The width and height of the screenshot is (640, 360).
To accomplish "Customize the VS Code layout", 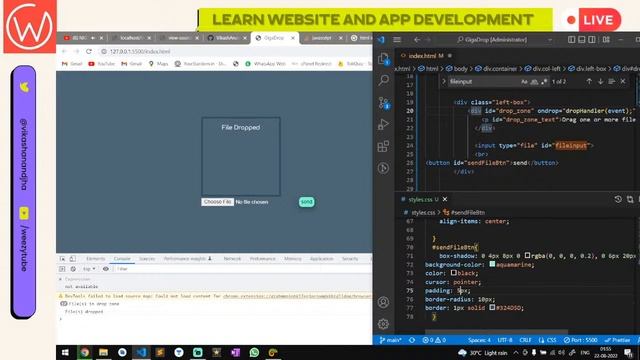I will click(x=606, y=40).
